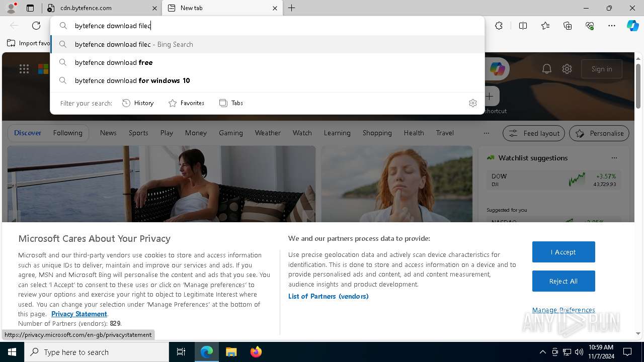The height and width of the screenshot is (362, 644).
Task: Select the Following feed tab
Action: tap(67, 133)
